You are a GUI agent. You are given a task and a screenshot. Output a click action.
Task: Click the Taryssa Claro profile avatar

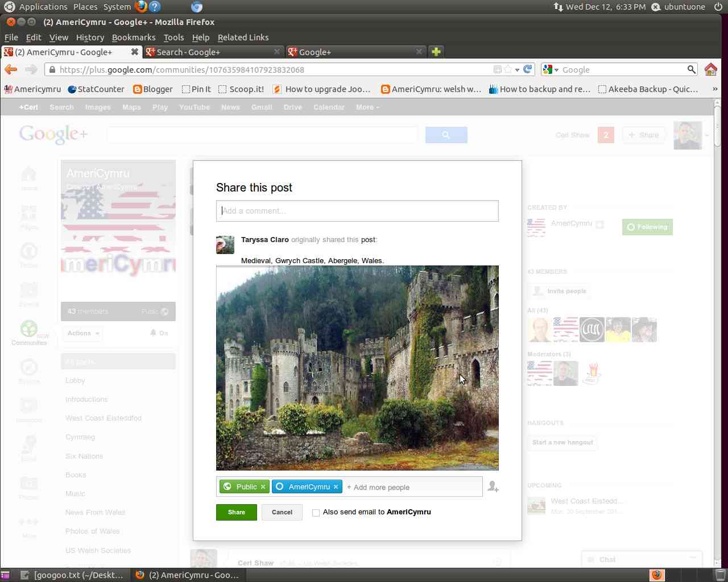tap(225, 244)
